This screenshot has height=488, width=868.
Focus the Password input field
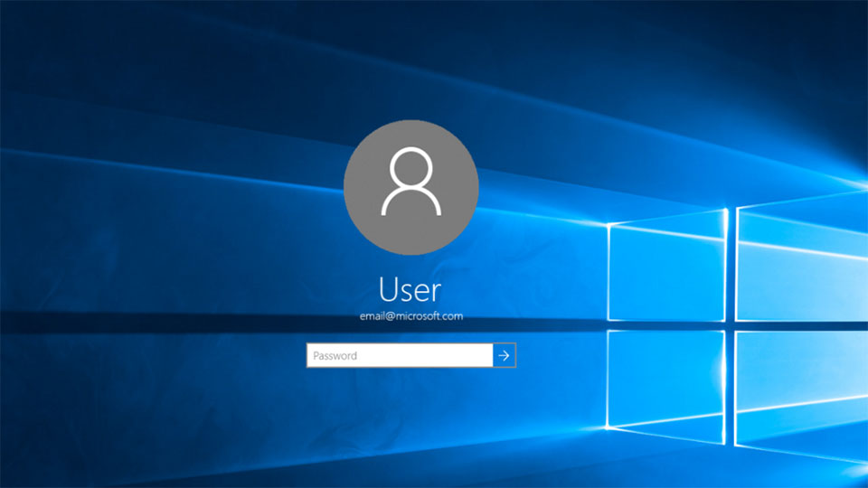[x=400, y=355]
